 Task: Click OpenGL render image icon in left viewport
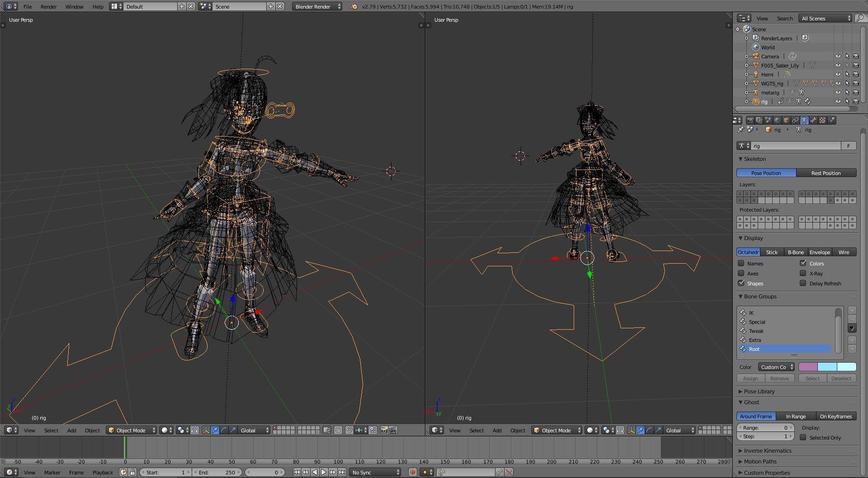coord(384,430)
